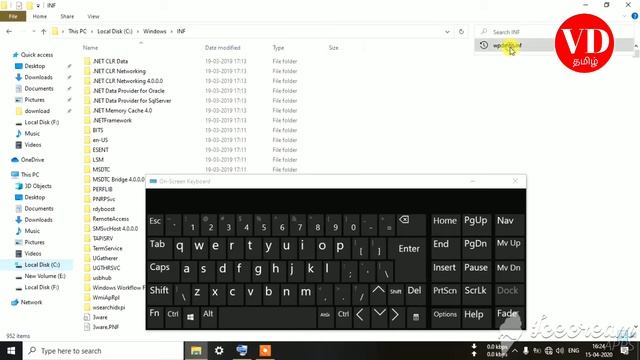This screenshot has width=640, height=360.
Task: Select the rdyboost folder
Action: 103,209
